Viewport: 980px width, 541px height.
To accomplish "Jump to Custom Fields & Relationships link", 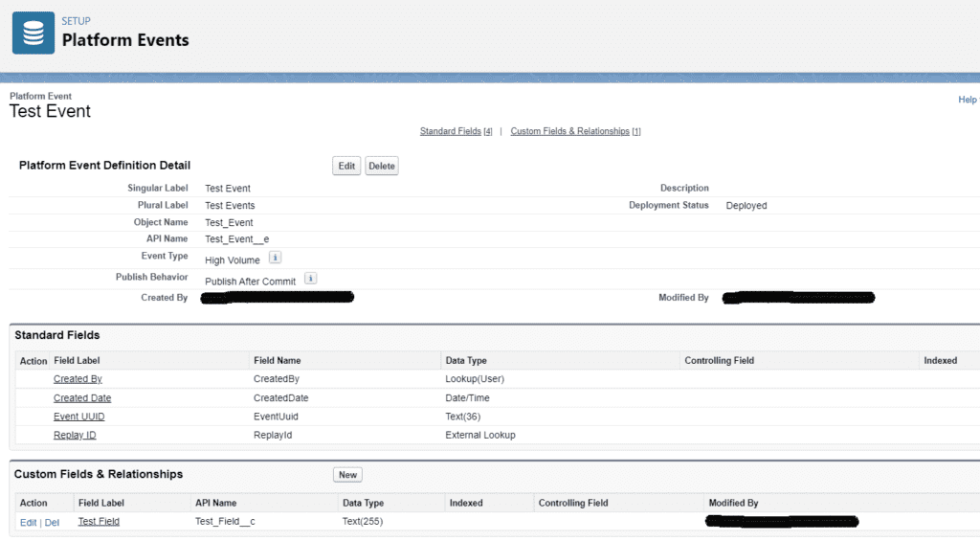I will [x=570, y=131].
